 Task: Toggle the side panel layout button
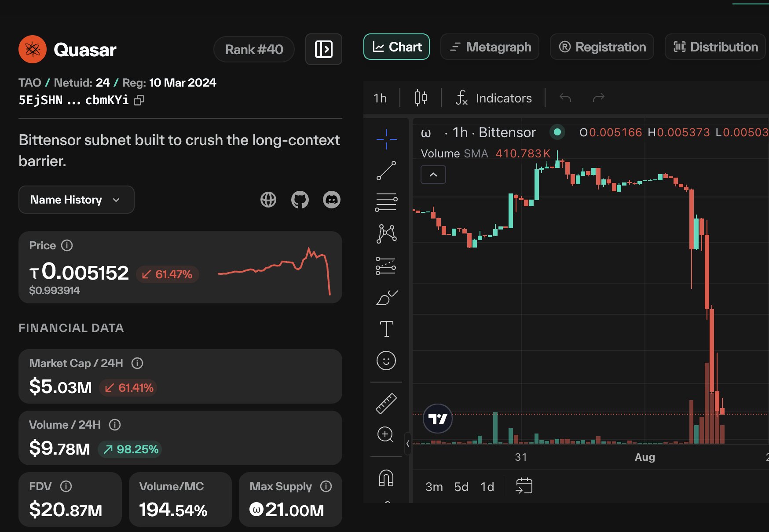click(324, 49)
